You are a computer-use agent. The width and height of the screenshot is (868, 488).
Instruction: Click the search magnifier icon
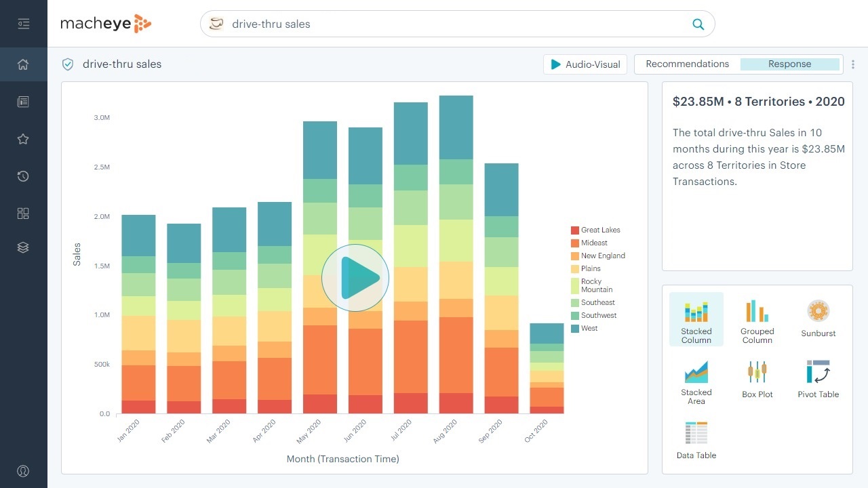pos(698,24)
